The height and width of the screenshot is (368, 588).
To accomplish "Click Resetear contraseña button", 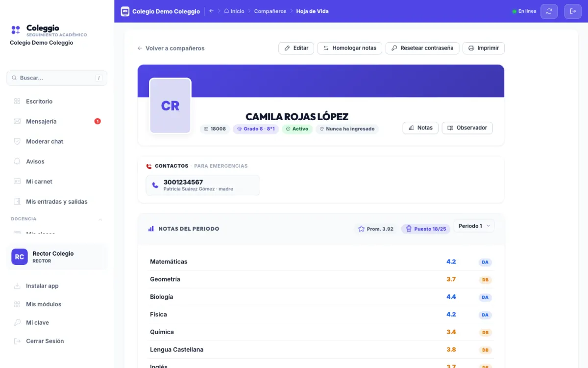I will 422,48.
